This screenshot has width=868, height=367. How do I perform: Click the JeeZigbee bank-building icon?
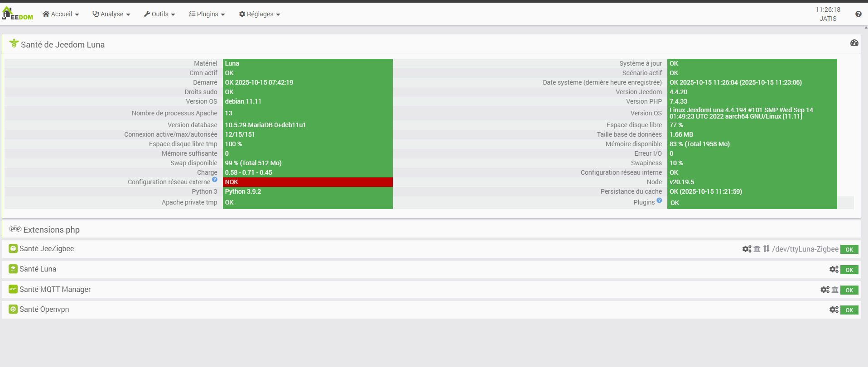point(757,249)
